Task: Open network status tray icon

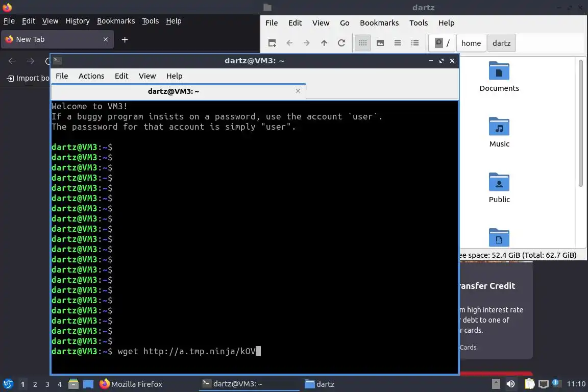Action: pyautogui.click(x=544, y=384)
